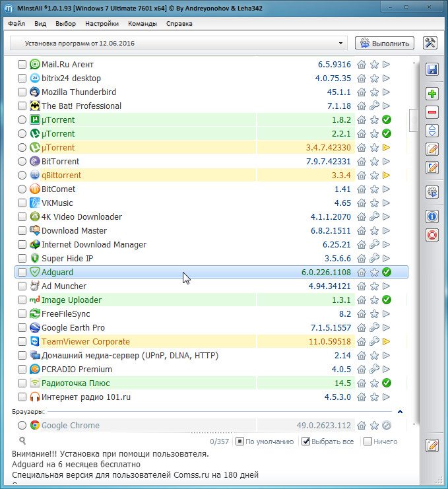Check the Google Earth Pro checkbox
This screenshot has height=489, width=448.
[x=22, y=328]
